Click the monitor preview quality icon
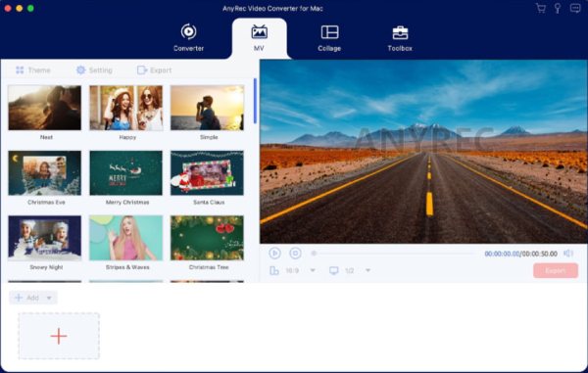This screenshot has width=588, height=373. (x=333, y=270)
